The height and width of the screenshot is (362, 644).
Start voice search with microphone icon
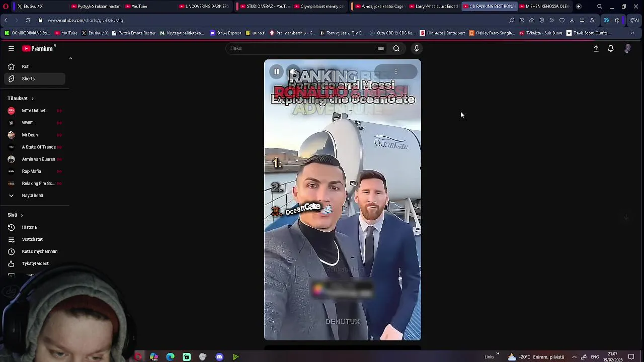[417, 48]
